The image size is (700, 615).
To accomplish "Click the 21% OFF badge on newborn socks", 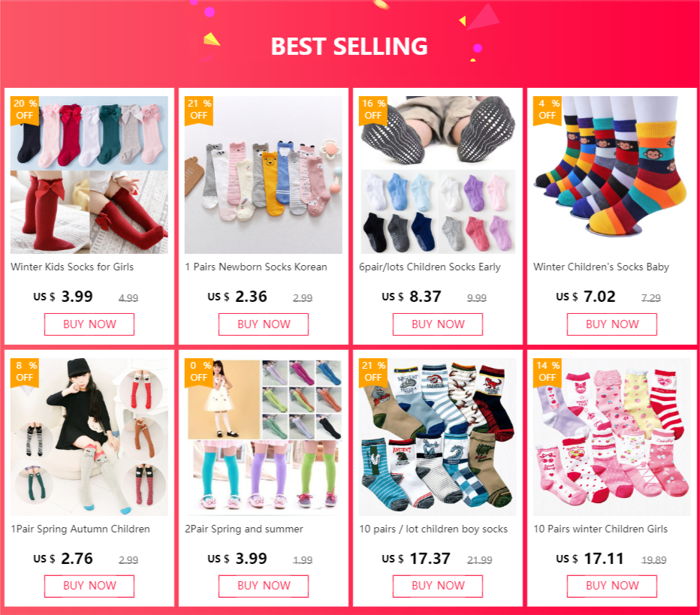I will [x=199, y=110].
